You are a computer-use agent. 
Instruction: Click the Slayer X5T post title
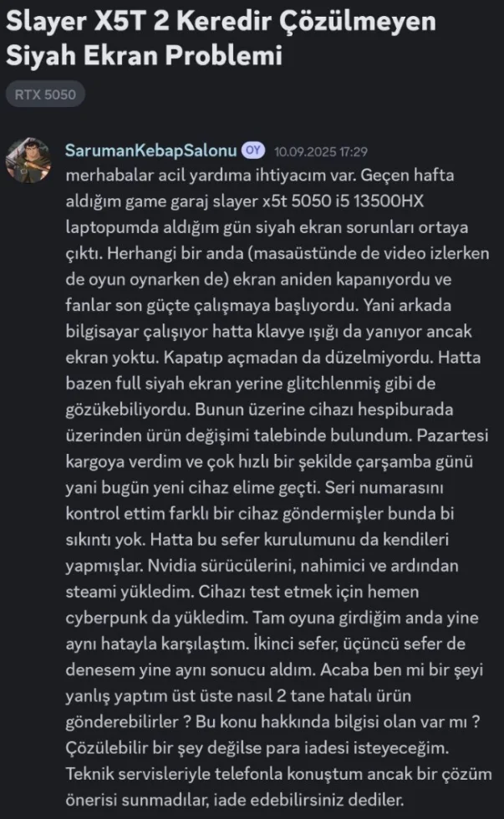[221, 38]
